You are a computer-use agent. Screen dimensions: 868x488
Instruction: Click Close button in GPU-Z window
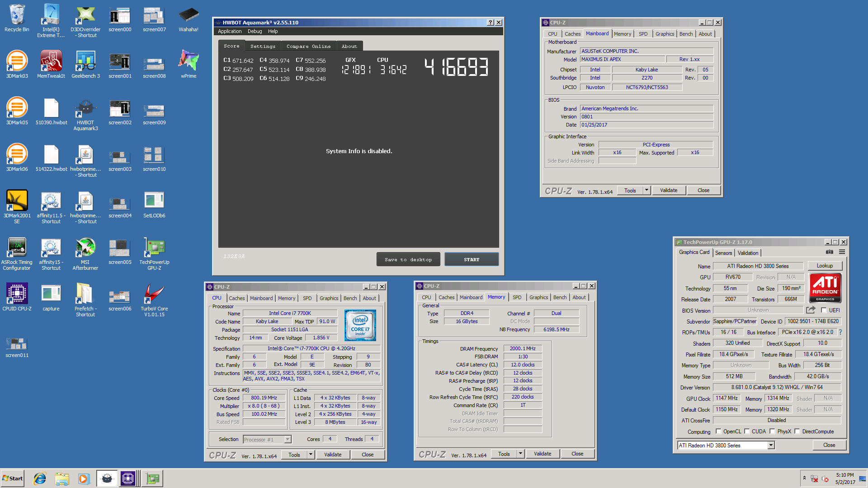point(829,445)
